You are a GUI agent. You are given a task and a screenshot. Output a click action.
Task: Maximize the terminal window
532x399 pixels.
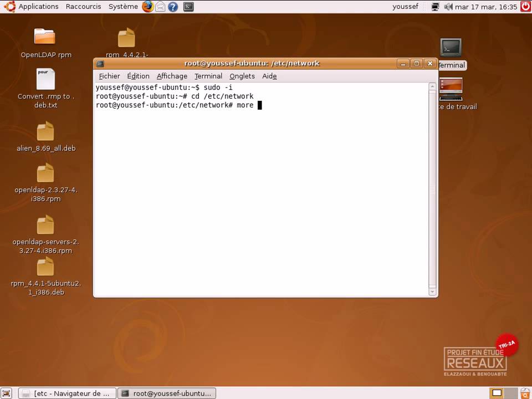(417, 63)
